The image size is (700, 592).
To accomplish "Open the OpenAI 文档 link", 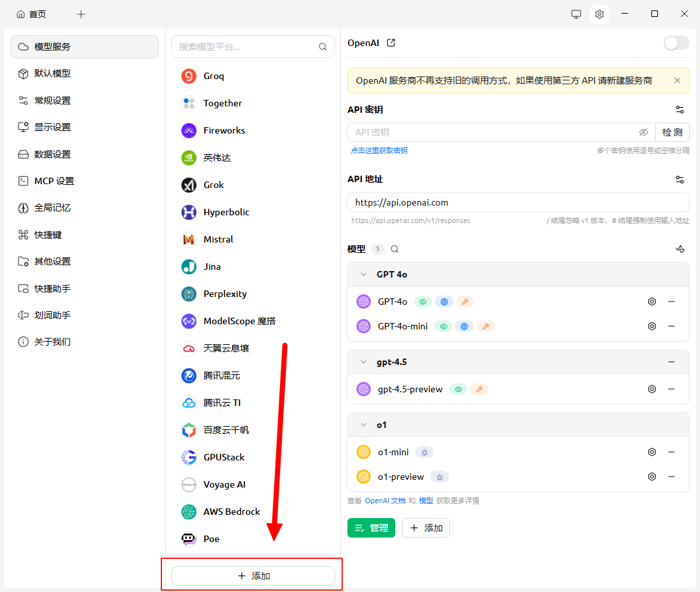I will tap(385, 501).
